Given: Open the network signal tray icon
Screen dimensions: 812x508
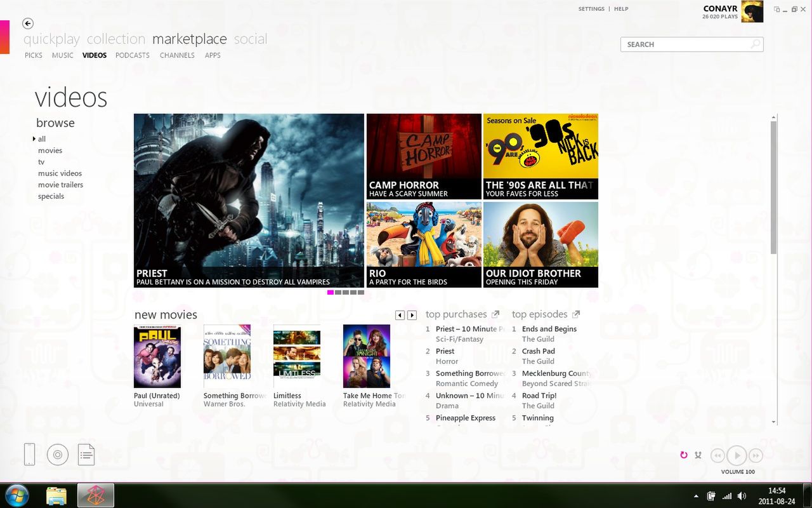Looking at the screenshot, I should [x=727, y=496].
